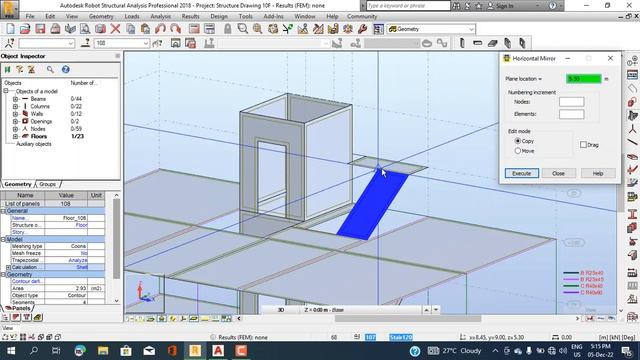Click the 27°C Cloudy weather widget

(x=455, y=351)
